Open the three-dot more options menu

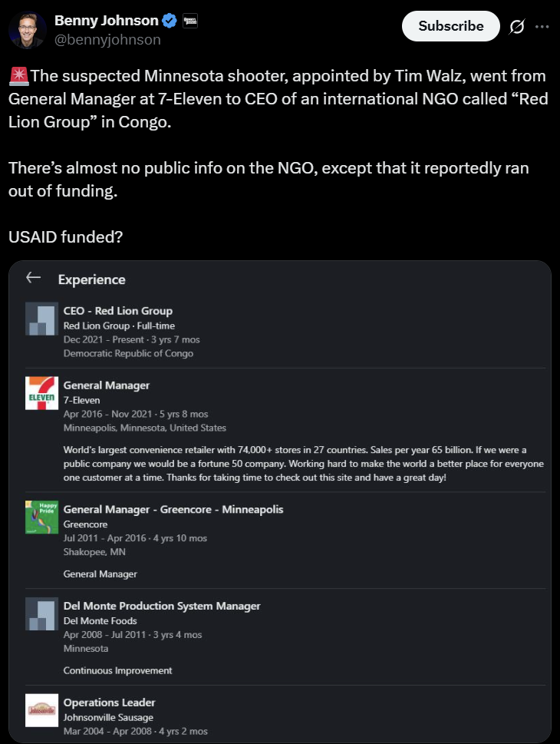click(x=542, y=26)
